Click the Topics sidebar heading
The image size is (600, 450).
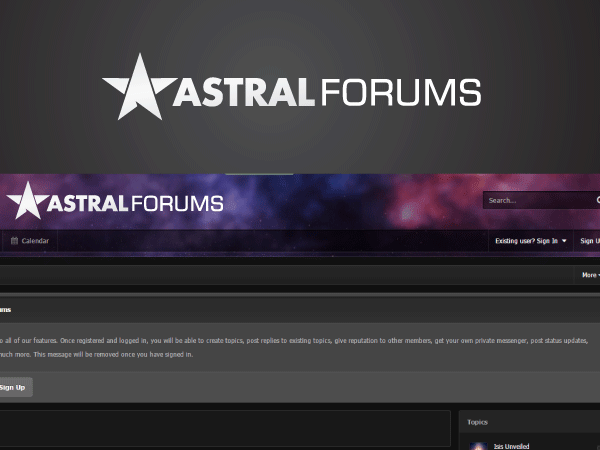pyautogui.click(x=477, y=422)
